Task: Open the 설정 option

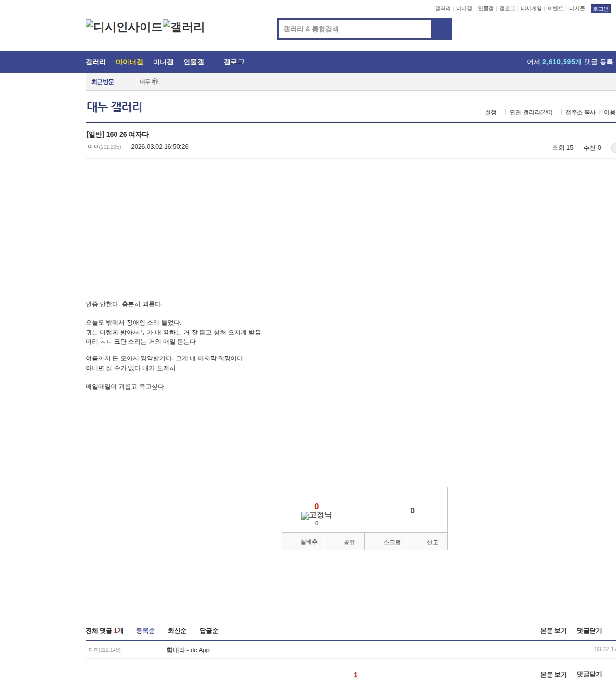Action: [x=491, y=112]
